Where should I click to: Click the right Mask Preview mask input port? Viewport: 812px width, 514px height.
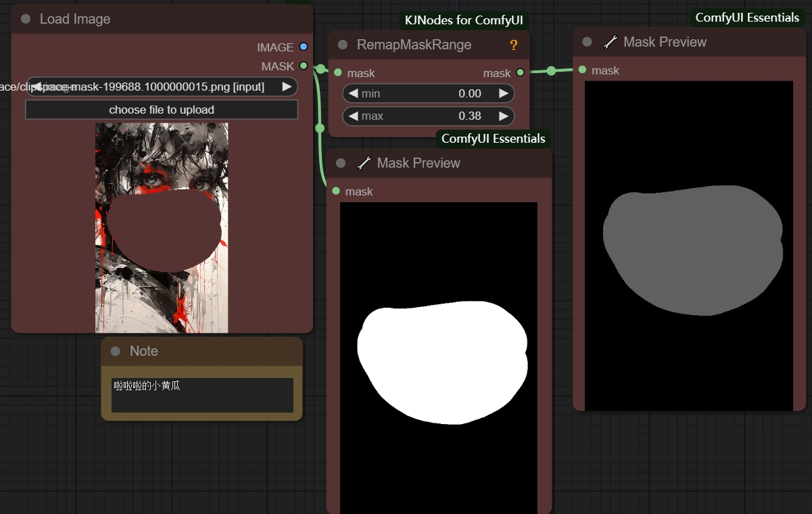point(582,70)
